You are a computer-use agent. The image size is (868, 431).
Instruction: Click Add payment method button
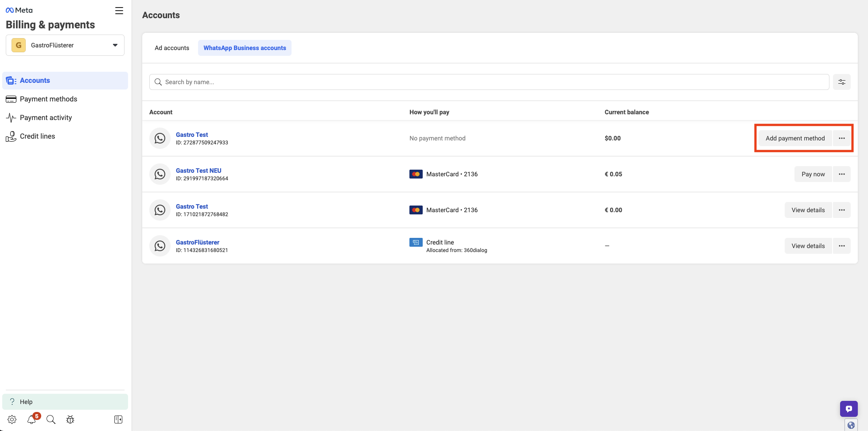pyautogui.click(x=795, y=138)
